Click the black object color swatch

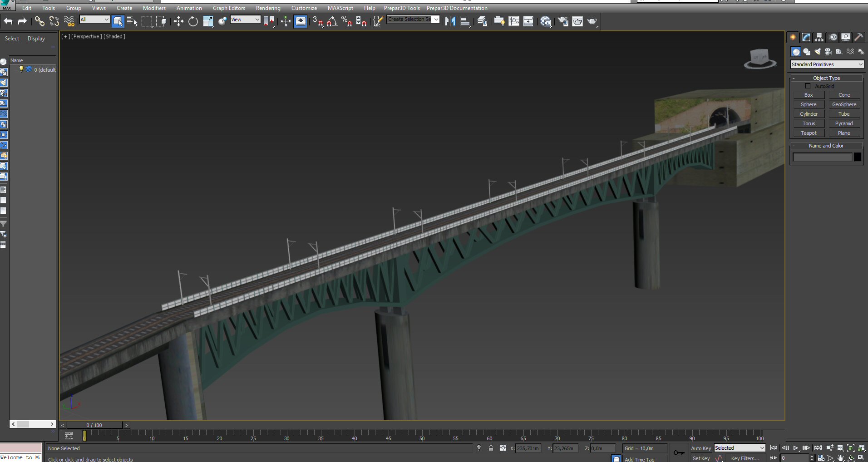(x=857, y=157)
